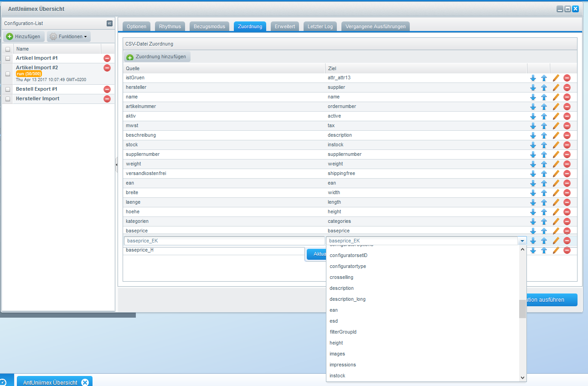Image resolution: width=588 pixels, height=386 pixels.
Task: Move the aktiv mapping down
Action: click(533, 116)
